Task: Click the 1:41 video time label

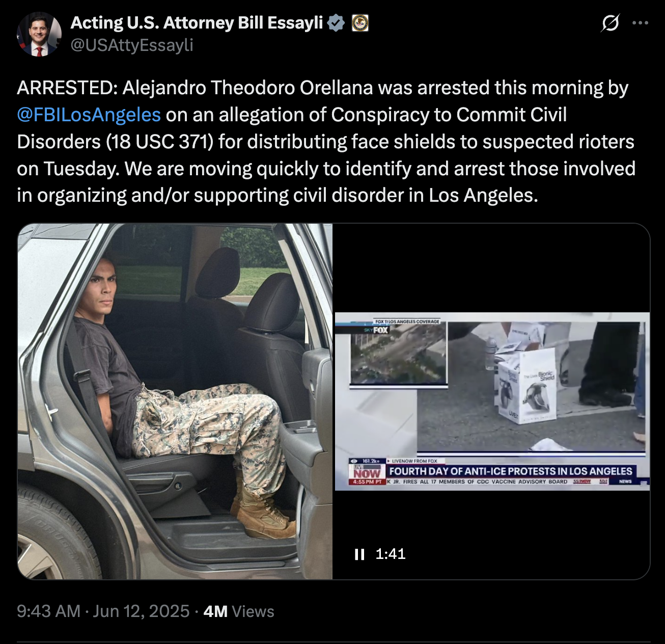Action: (391, 554)
